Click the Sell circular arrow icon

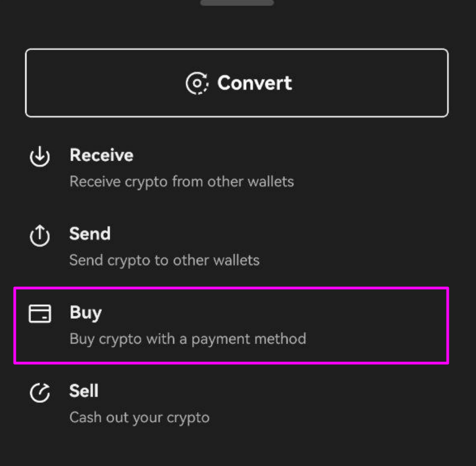(40, 393)
